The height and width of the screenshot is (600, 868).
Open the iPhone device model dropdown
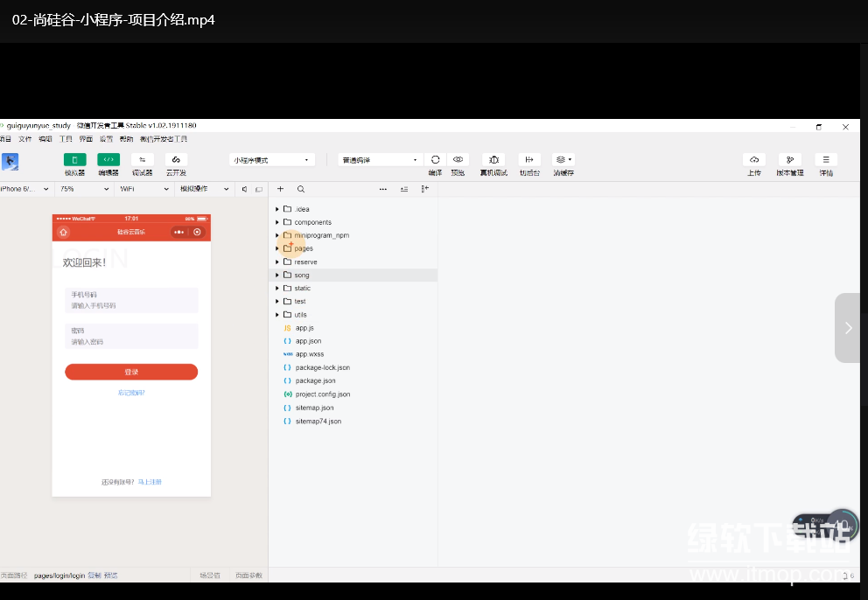[24, 189]
